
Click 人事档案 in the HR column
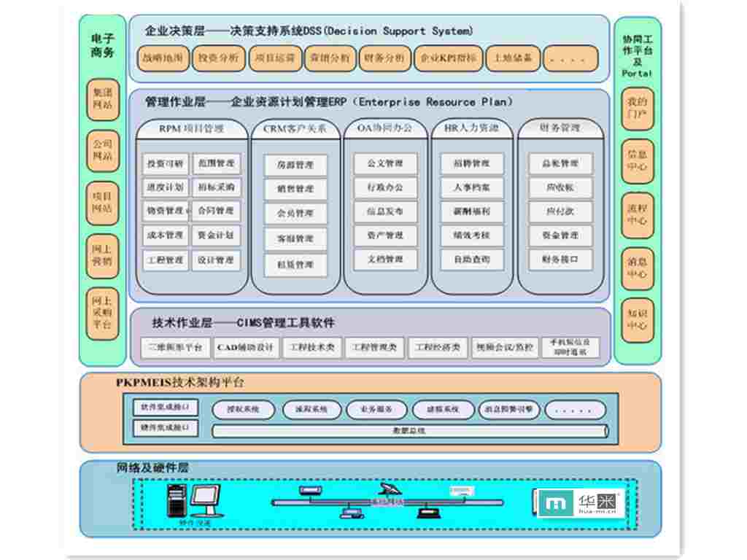[x=472, y=187]
